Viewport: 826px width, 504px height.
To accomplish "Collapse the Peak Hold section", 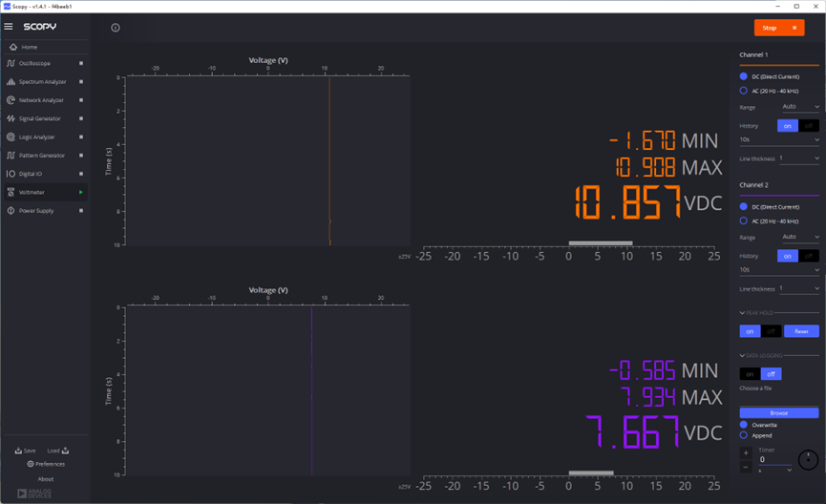I will [742, 313].
